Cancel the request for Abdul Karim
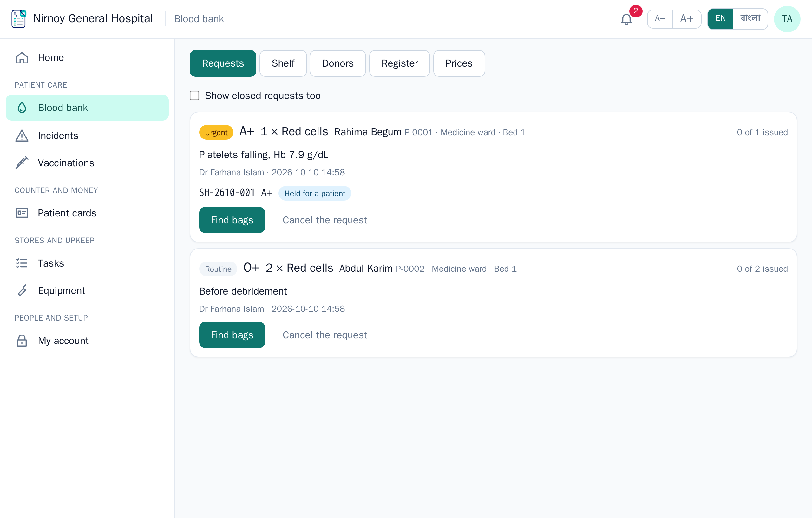812x518 pixels. 324,335
